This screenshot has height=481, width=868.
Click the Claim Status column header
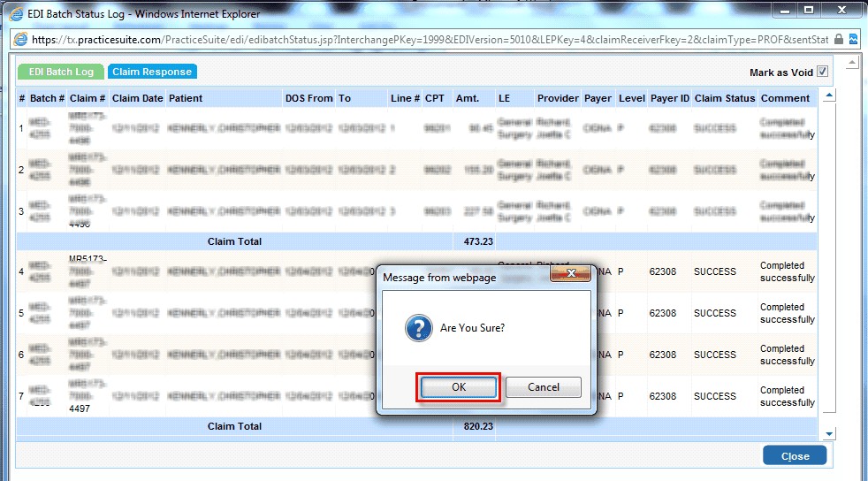click(x=724, y=98)
